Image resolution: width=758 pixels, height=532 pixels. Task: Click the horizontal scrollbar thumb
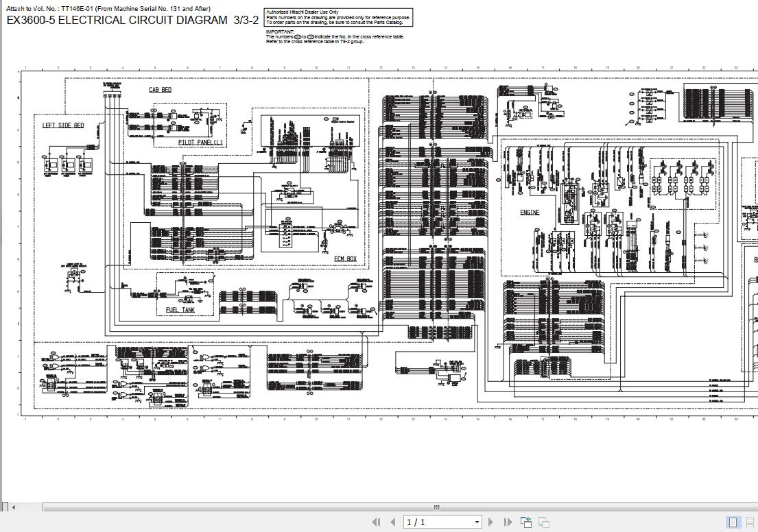point(400,507)
